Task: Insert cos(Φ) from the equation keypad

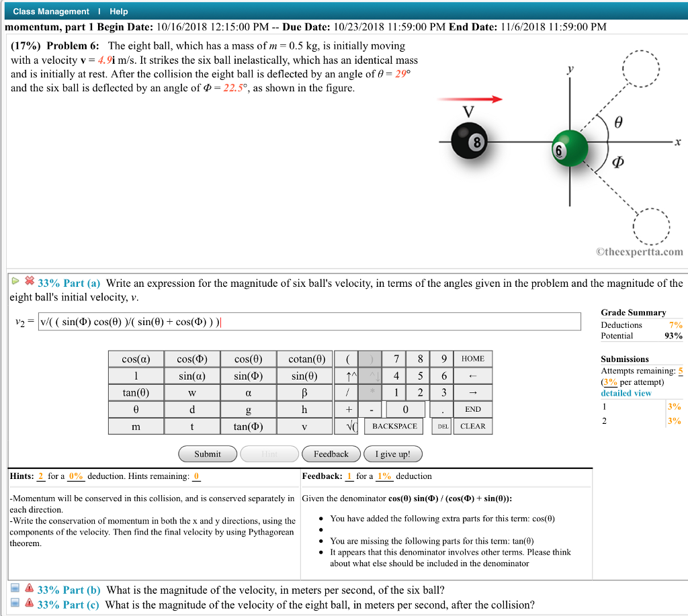Action: (x=193, y=359)
